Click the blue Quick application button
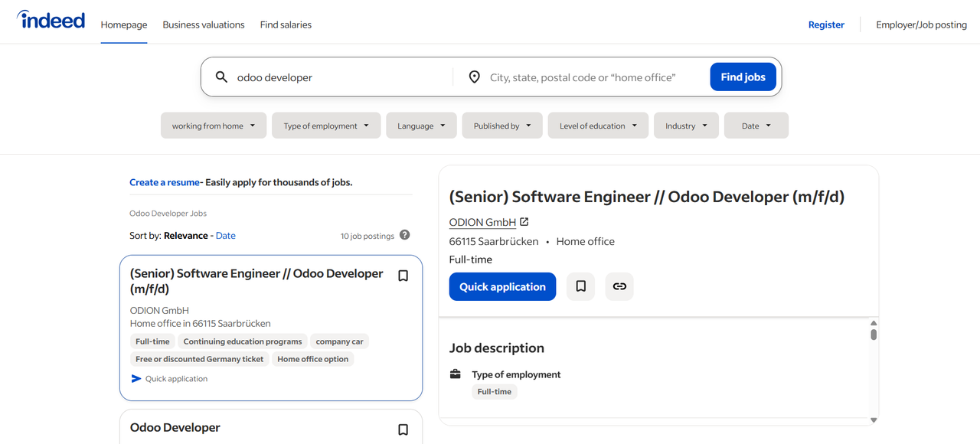This screenshot has width=980, height=444. click(x=502, y=286)
